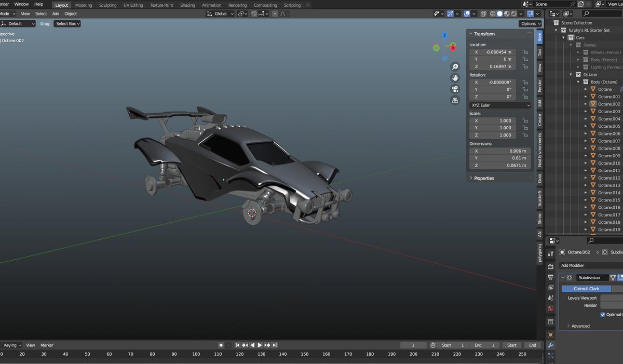Toggle X-ray mode

coord(483,14)
